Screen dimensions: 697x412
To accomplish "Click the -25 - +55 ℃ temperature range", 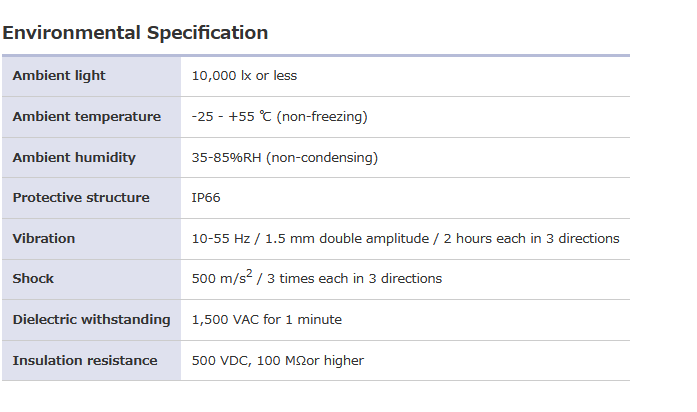I will click(x=231, y=117).
